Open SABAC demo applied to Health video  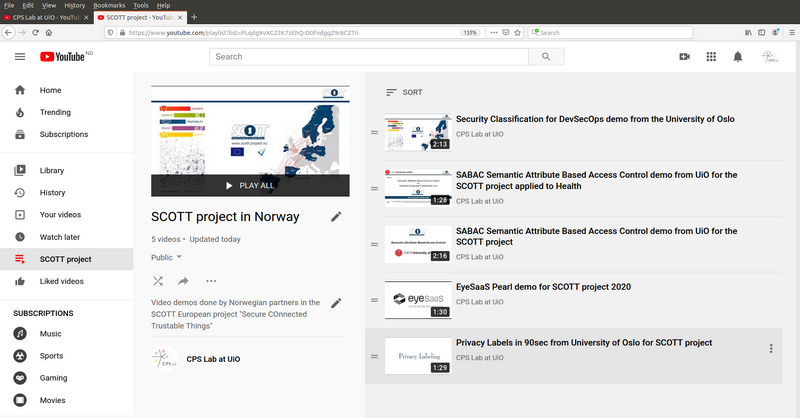[x=596, y=181]
